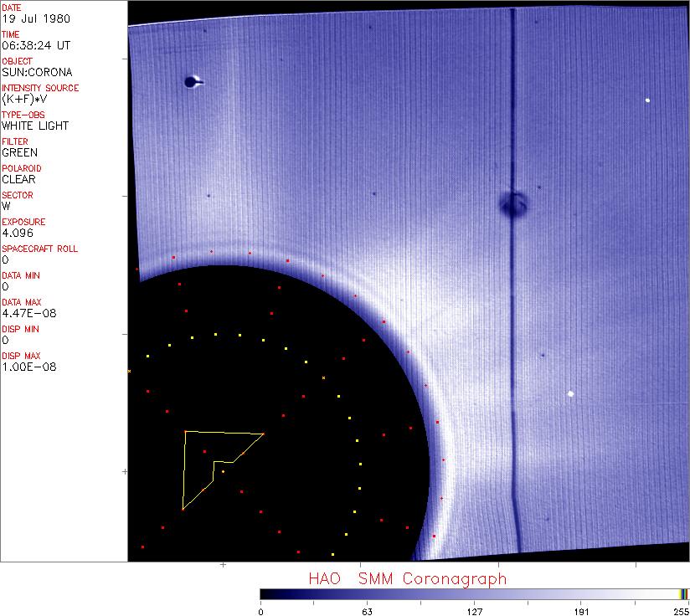The width and height of the screenshot is (690, 616).
Task: Click the date value 19 Jul 1980
Action: coord(24,18)
